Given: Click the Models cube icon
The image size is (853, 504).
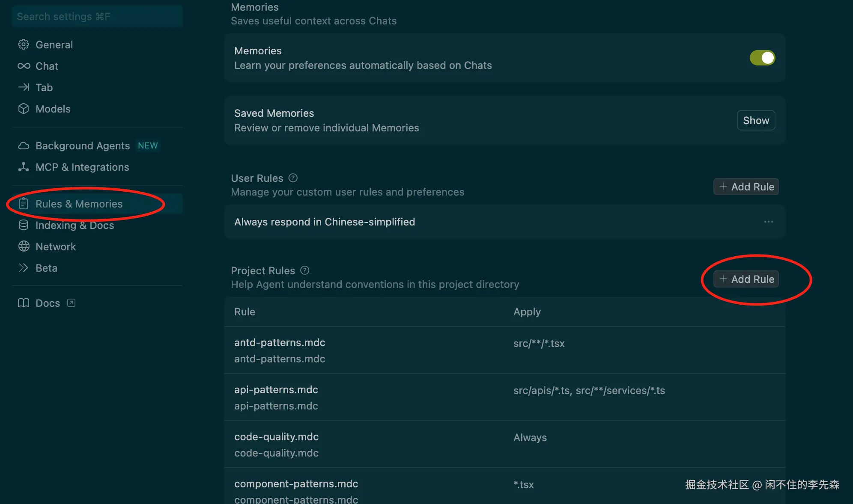Looking at the screenshot, I should click(24, 109).
